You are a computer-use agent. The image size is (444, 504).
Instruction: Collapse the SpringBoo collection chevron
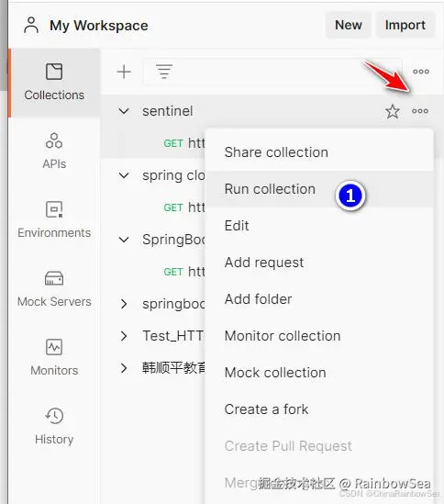click(124, 240)
